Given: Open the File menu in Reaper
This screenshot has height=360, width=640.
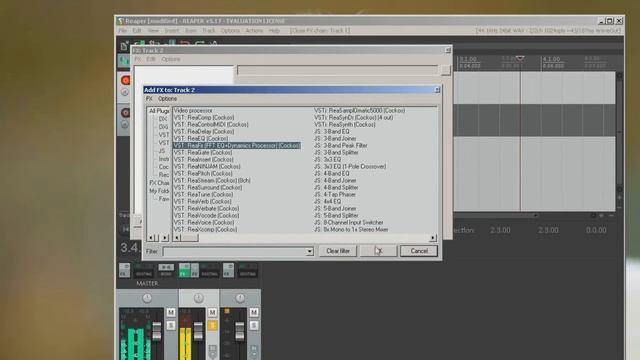Looking at the screenshot, I should [x=122, y=31].
